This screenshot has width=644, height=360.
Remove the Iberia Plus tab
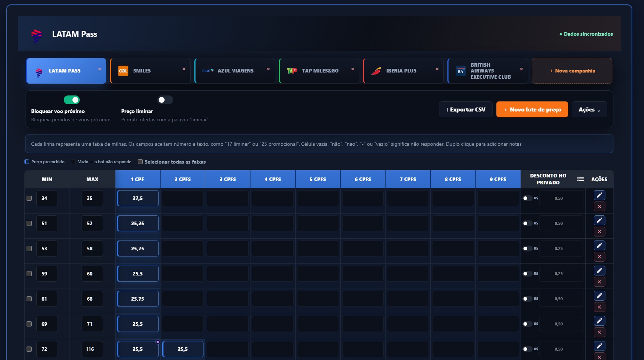click(437, 69)
